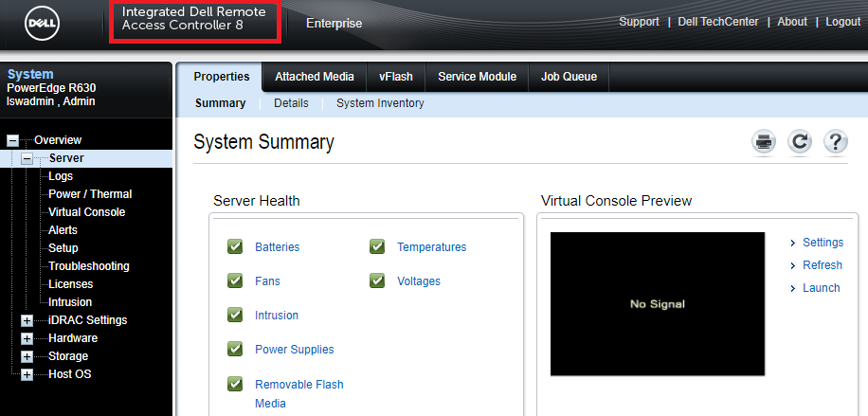Select Server in the navigation tree
The width and height of the screenshot is (868, 416).
(66, 158)
